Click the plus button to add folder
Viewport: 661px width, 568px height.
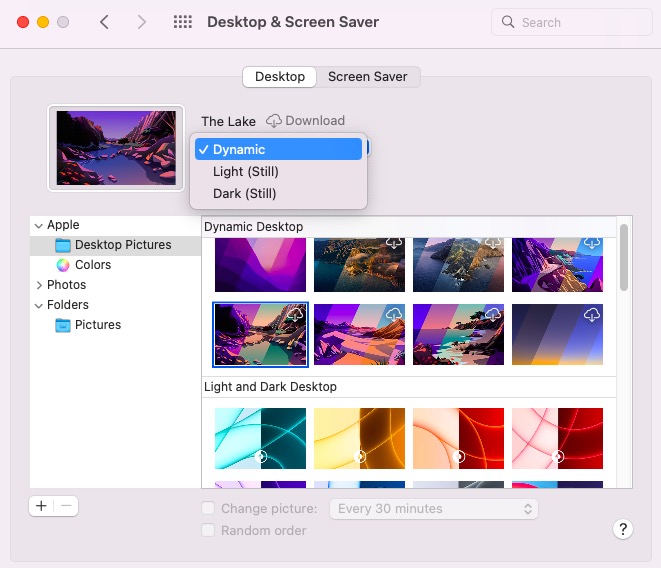click(x=41, y=506)
